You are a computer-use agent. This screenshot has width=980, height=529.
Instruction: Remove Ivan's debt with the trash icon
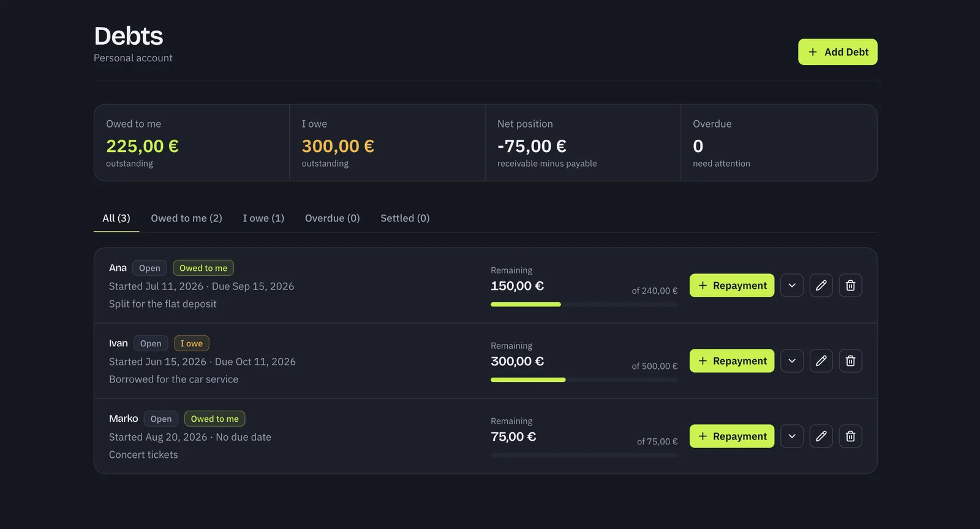pos(851,361)
